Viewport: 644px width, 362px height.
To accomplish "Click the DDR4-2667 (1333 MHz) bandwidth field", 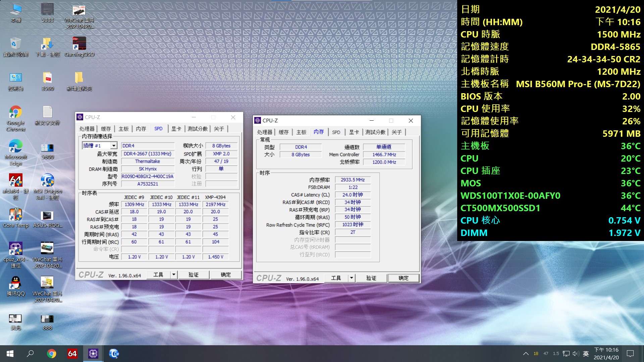I will coord(148,154).
